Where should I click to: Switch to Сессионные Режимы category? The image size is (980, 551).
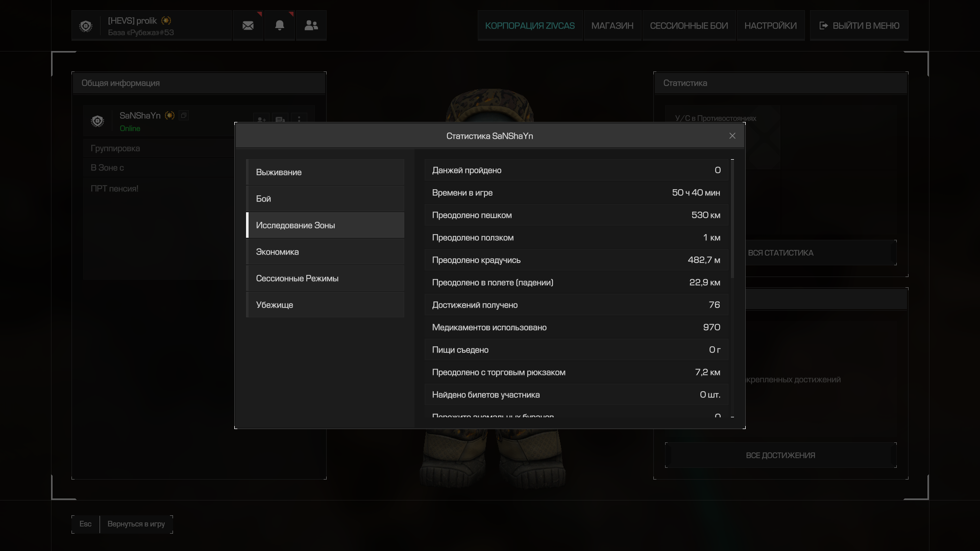point(325,279)
